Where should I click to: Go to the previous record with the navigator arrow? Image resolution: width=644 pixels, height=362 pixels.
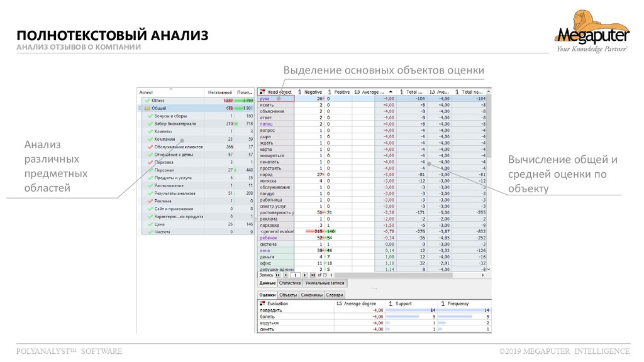(286, 275)
